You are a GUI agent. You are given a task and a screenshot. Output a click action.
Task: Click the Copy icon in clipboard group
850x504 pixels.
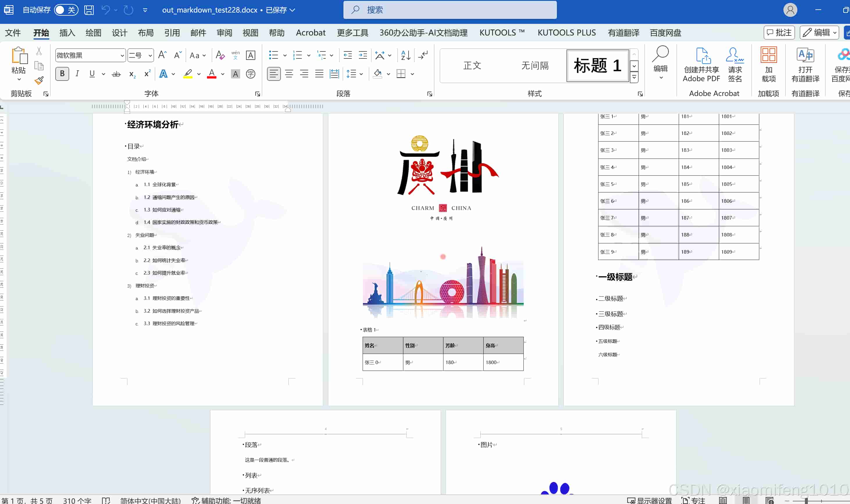[x=39, y=65]
